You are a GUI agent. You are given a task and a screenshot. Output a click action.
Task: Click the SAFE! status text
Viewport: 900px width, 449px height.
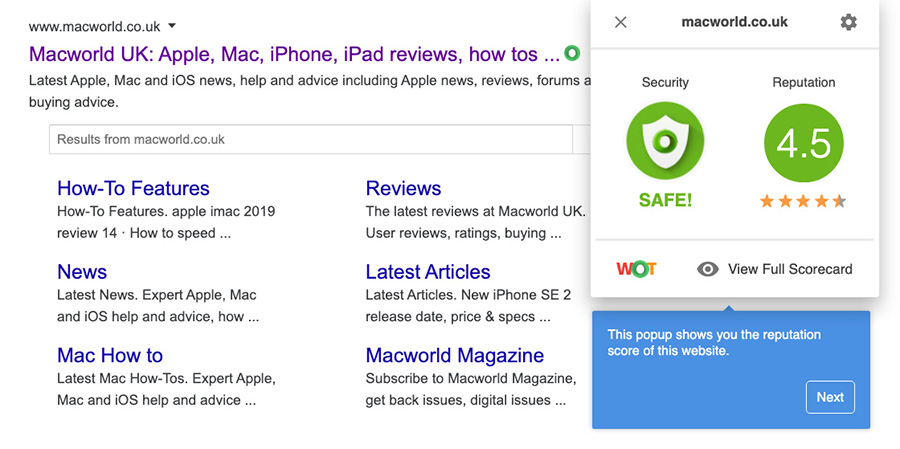(665, 200)
